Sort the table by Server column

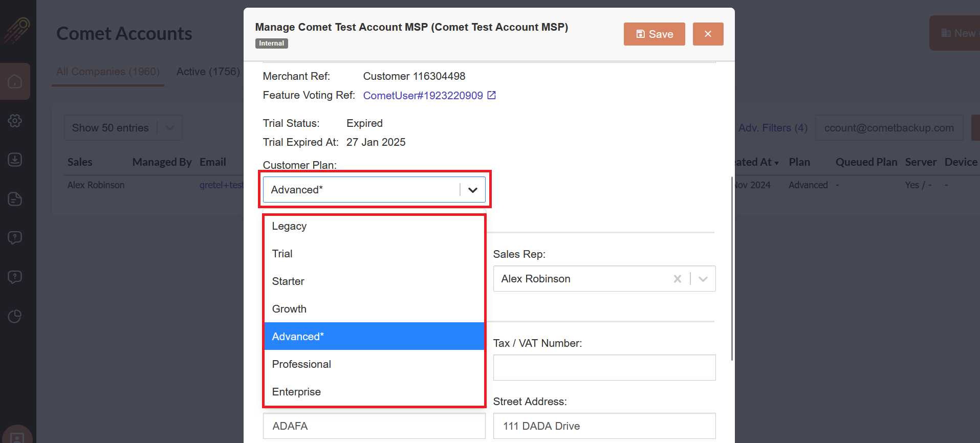921,162
